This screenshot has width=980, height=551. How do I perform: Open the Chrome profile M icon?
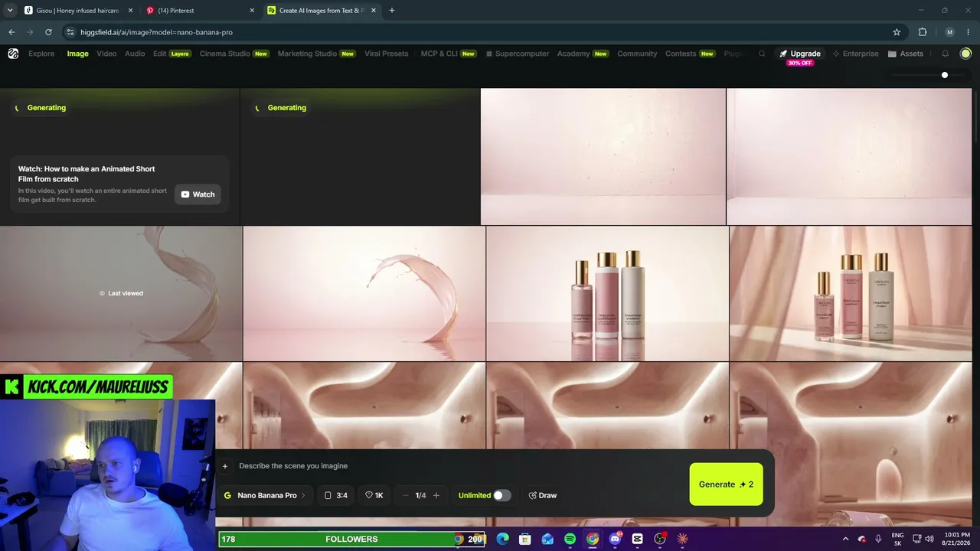click(x=950, y=32)
